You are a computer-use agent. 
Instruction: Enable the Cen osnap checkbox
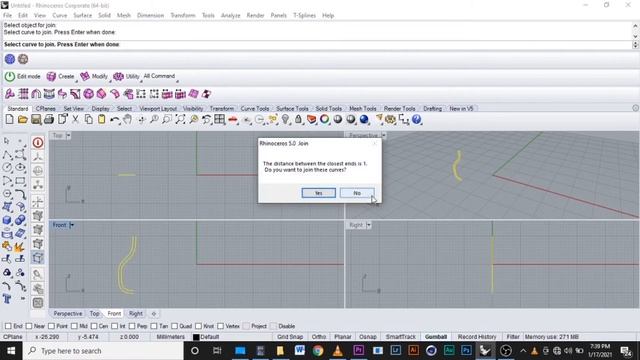(94, 326)
